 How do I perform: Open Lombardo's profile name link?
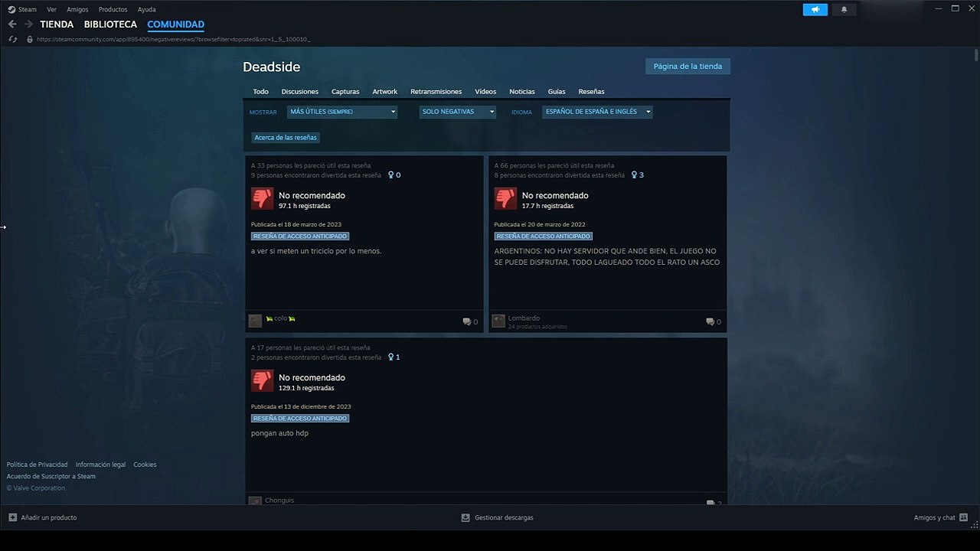point(524,318)
